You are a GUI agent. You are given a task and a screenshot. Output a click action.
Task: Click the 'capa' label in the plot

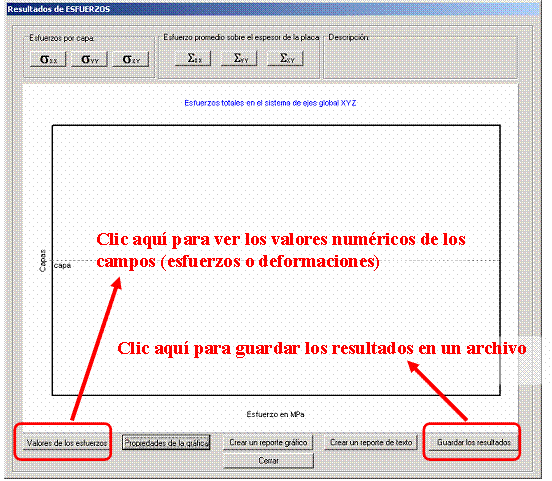(x=63, y=266)
